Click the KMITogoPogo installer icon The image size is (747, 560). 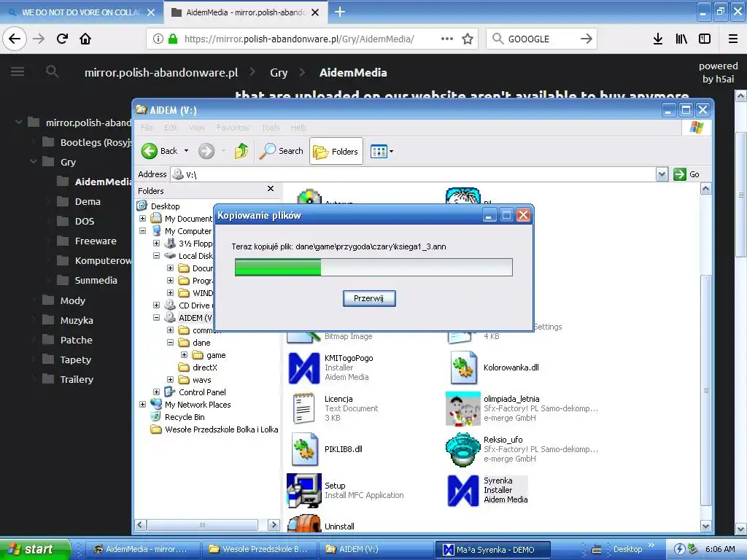point(304,368)
